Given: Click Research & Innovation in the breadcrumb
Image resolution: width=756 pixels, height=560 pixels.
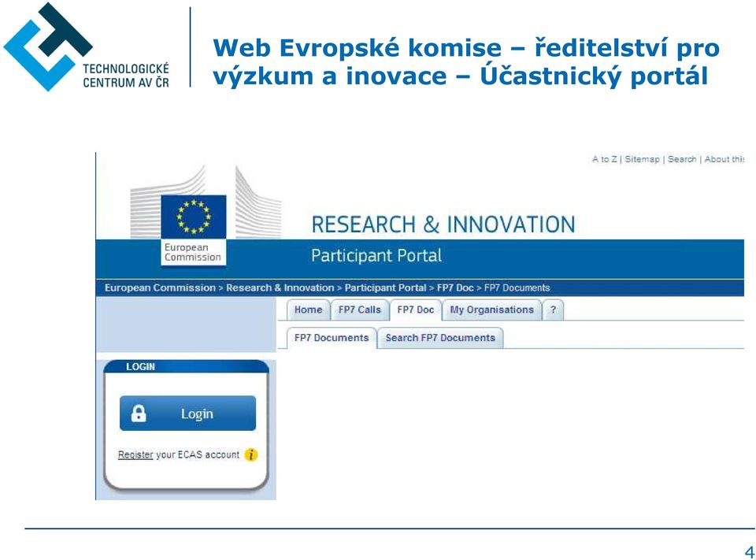Looking at the screenshot, I should 280,288.
